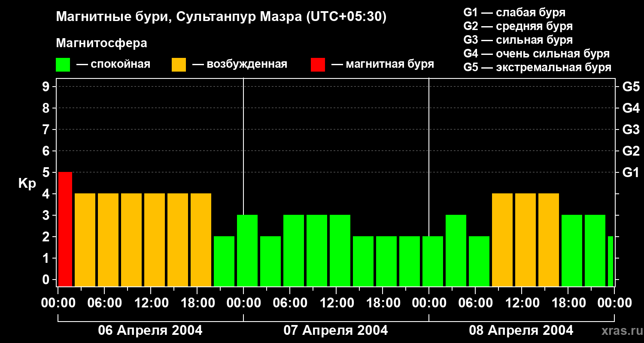Click the G1 tick label on right axis

pos(631,172)
